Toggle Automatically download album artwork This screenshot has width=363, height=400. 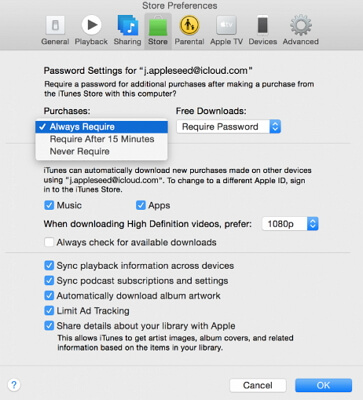point(49,295)
